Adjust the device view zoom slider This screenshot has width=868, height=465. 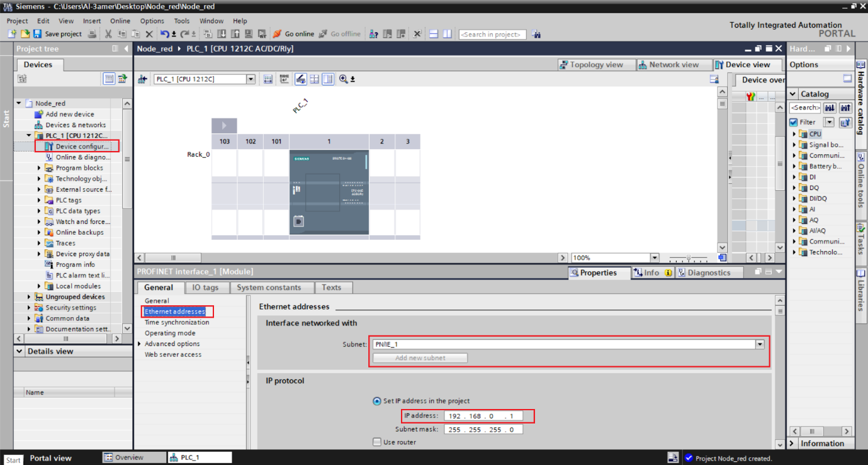pyautogui.click(x=689, y=257)
